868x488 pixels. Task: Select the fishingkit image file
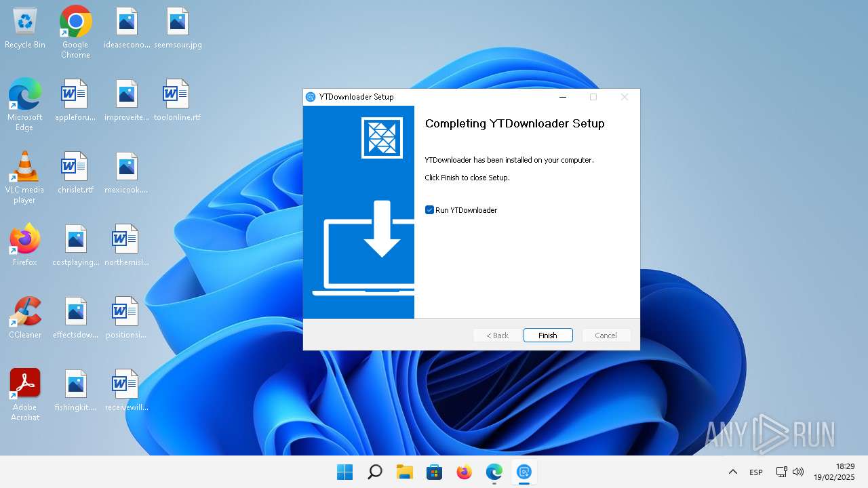(75, 391)
